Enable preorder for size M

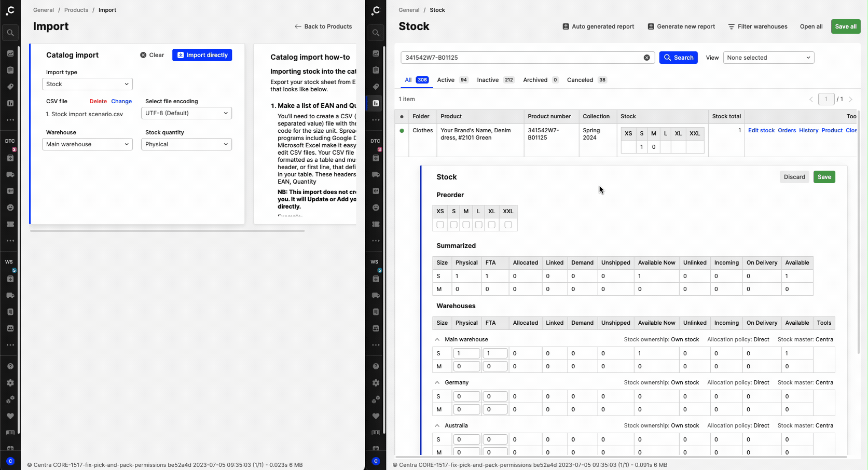466,225
